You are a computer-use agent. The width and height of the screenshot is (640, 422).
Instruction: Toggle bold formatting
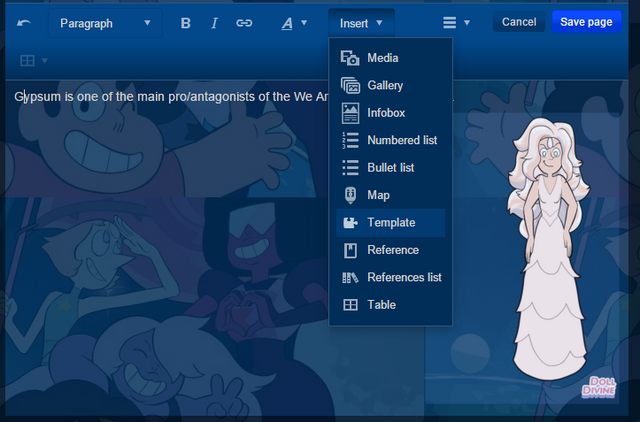click(x=185, y=23)
